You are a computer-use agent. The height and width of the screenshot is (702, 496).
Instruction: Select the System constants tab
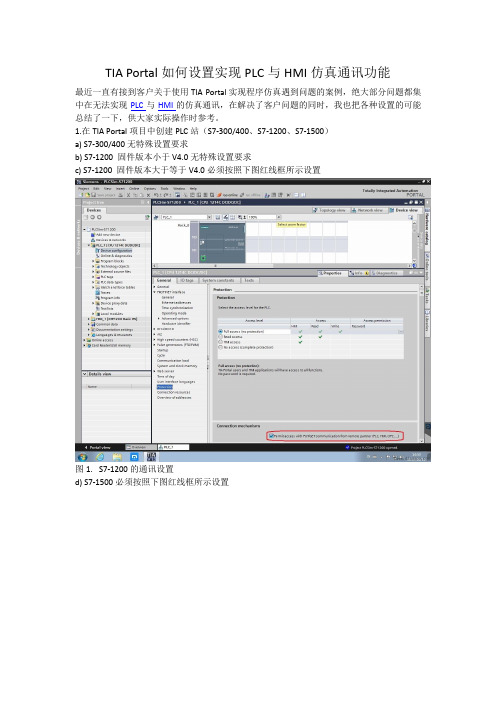218,280
